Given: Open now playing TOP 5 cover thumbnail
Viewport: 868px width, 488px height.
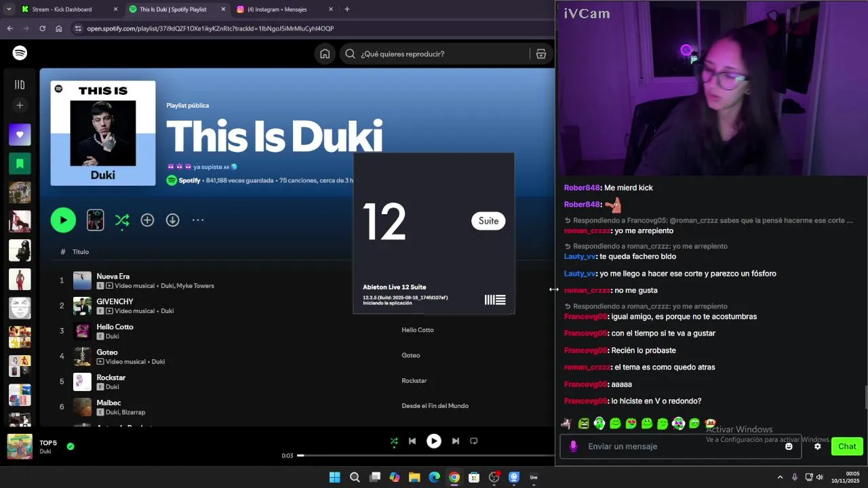Looking at the screenshot, I should coord(20,447).
